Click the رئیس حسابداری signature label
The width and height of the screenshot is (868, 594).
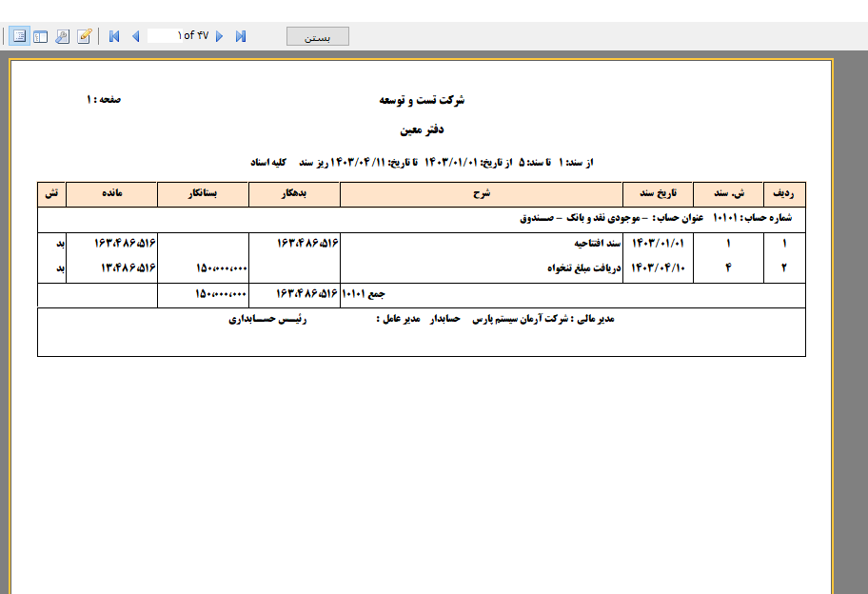[x=267, y=320]
